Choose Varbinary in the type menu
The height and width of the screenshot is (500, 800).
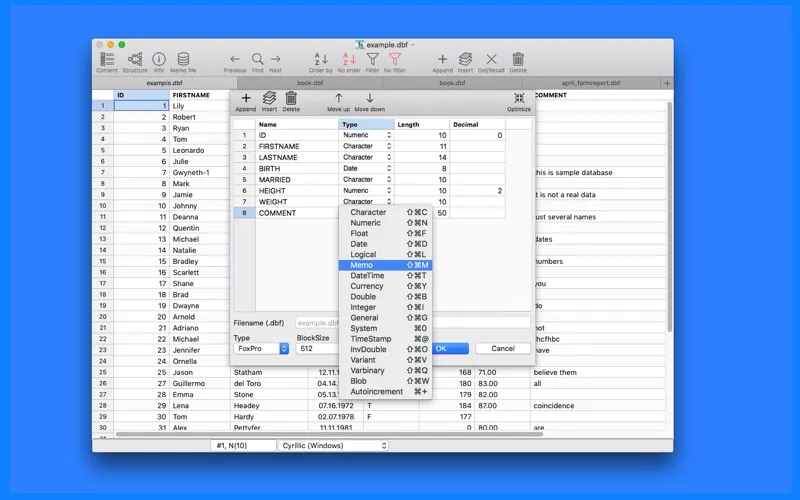pyautogui.click(x=386, y=371)
